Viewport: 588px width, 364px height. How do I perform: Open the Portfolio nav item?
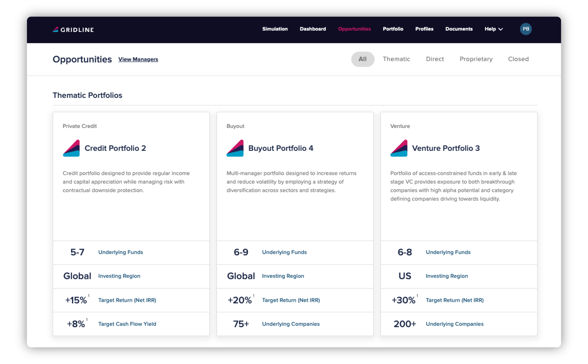393,29
